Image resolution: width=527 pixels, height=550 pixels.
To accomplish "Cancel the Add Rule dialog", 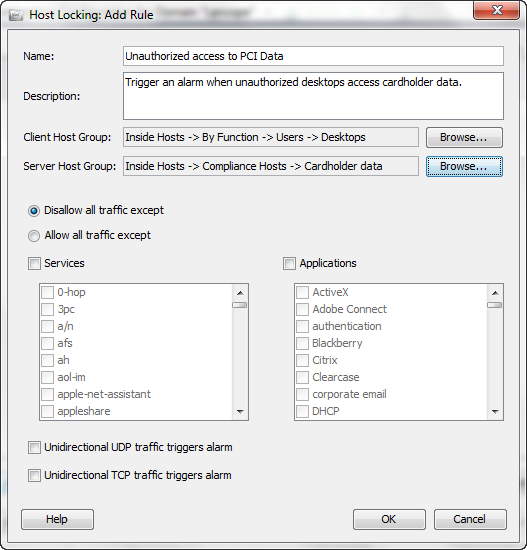I will (470, 519).
